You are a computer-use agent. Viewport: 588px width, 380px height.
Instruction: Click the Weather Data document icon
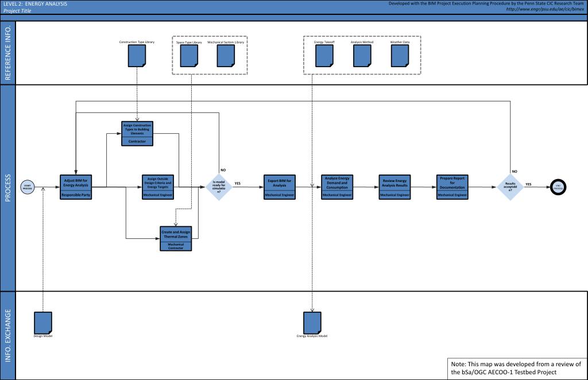[x=400, y=56]
